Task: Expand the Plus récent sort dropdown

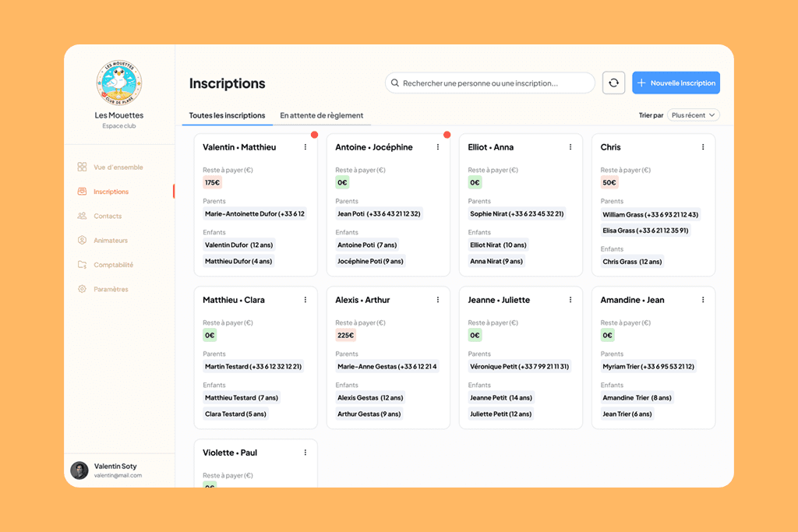Action: point(693,115)
